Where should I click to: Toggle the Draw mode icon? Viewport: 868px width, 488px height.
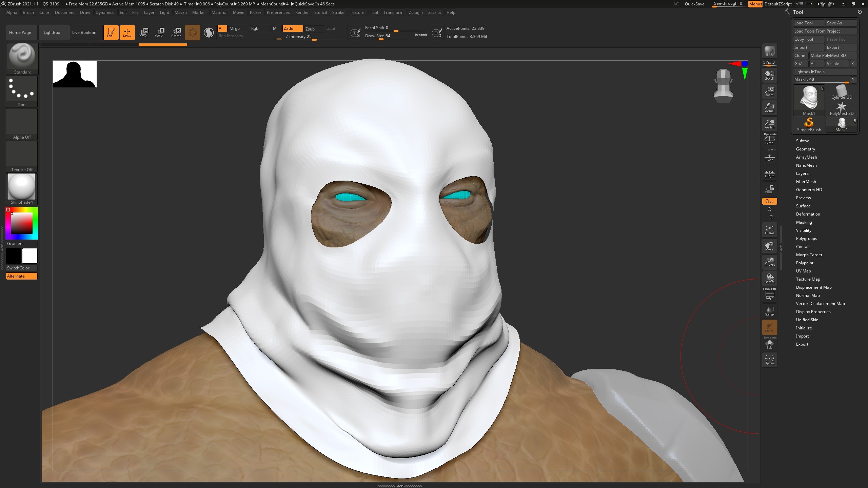pyautogui.click(x=127, y=33)
